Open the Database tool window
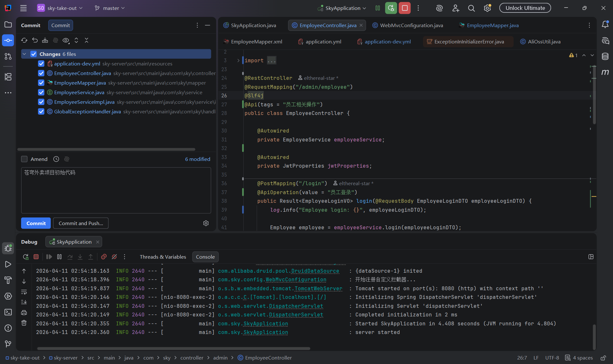Viewport: 613px width, 364px height. point(605,57)
